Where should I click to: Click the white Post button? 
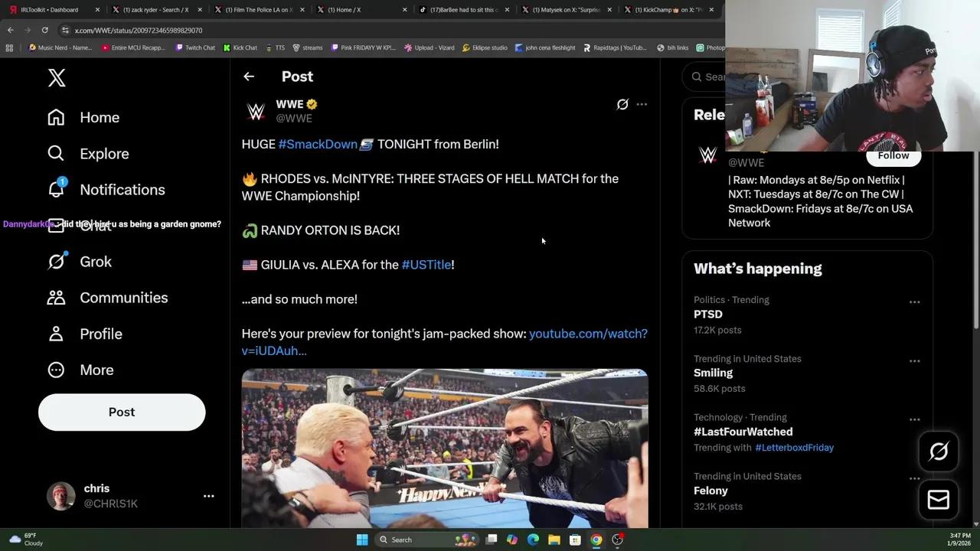point(122,412)
